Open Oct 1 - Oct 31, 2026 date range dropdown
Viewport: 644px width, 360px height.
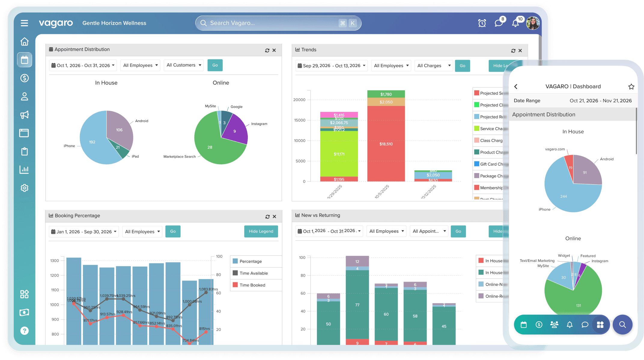(83, 65)
